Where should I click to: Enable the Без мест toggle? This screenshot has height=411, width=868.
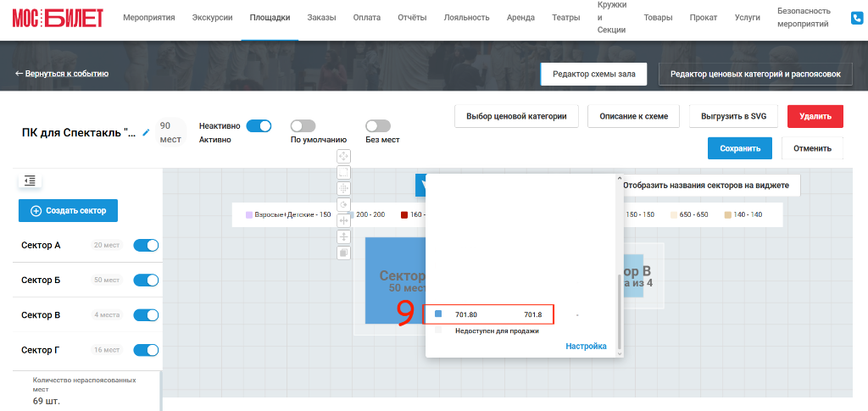(x=378, y=125)
